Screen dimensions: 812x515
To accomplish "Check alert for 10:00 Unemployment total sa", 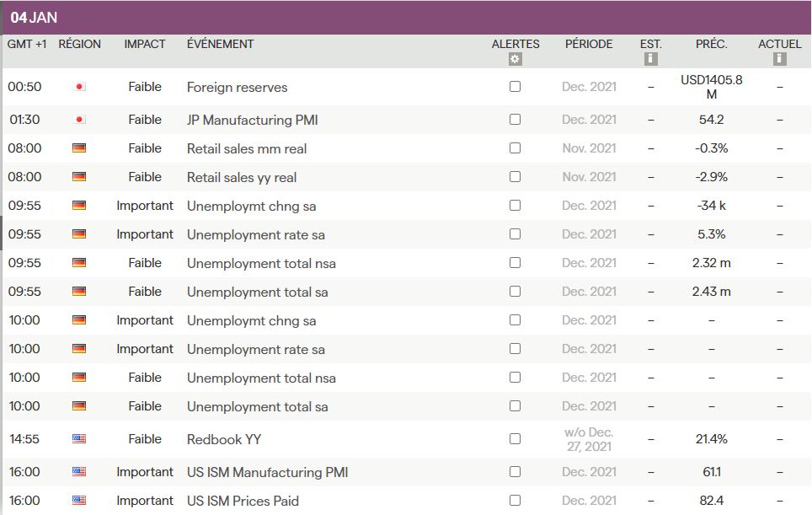I will [x=515, y=406].
